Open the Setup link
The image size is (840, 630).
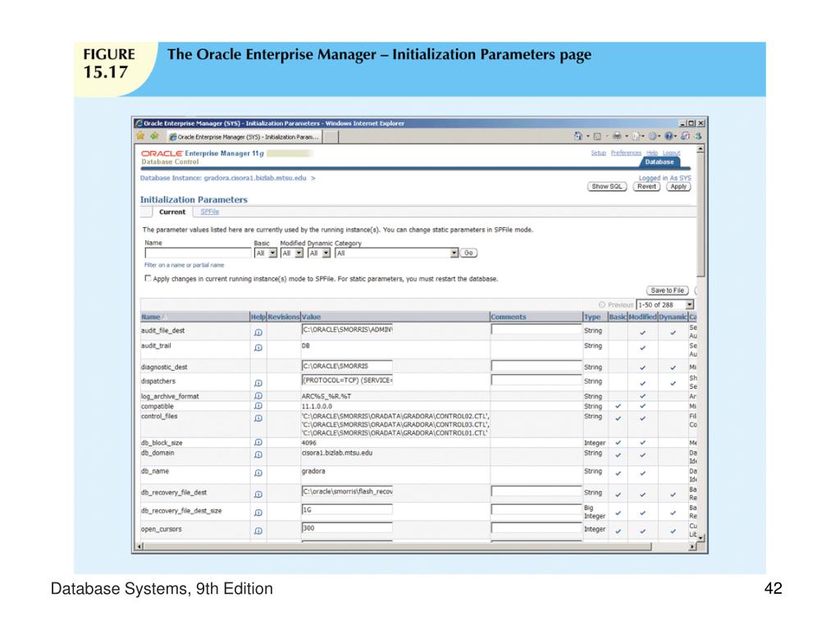(598, 153)
